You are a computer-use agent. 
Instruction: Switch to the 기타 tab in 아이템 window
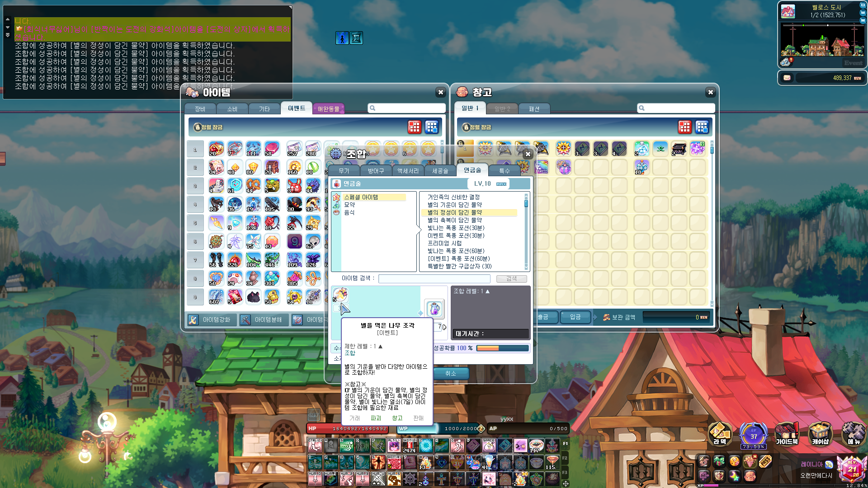pyautogui.click(x=264, y=109)
